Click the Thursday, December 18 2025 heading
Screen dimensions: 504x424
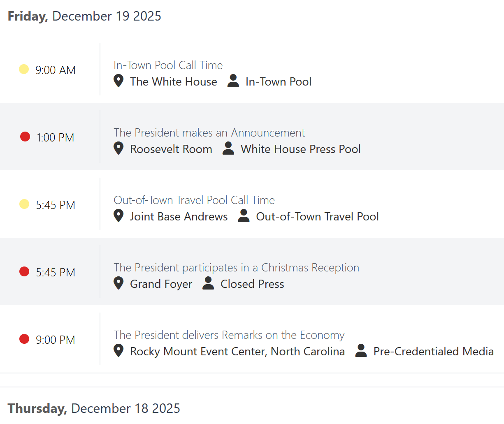pos(94,408)
